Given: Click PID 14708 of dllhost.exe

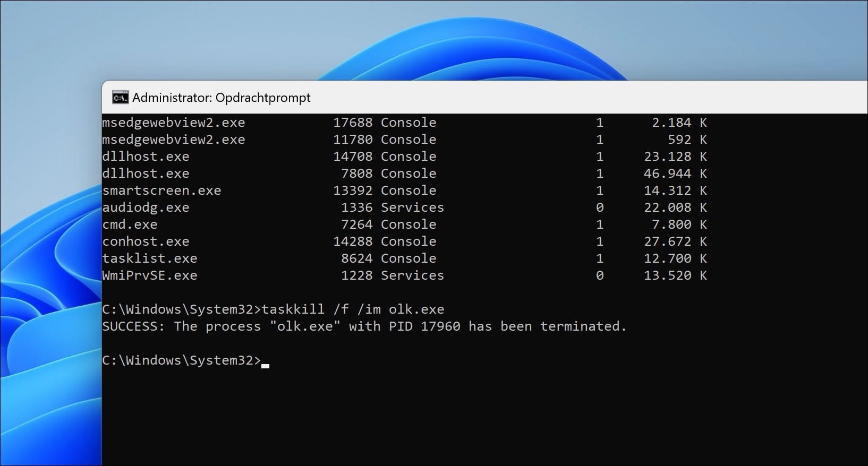Looking at the screenshot, I should 353,157.
